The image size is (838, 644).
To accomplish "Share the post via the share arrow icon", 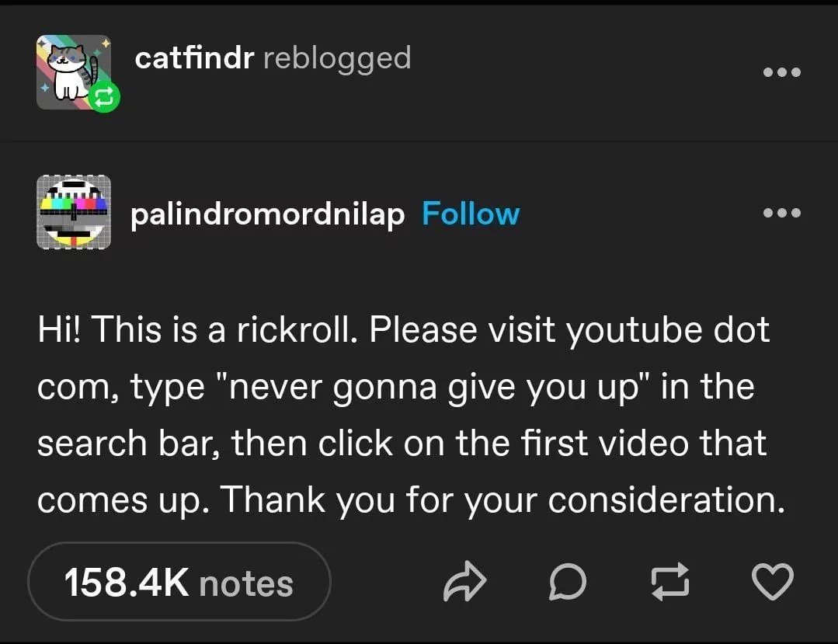I will coord(465,581).
